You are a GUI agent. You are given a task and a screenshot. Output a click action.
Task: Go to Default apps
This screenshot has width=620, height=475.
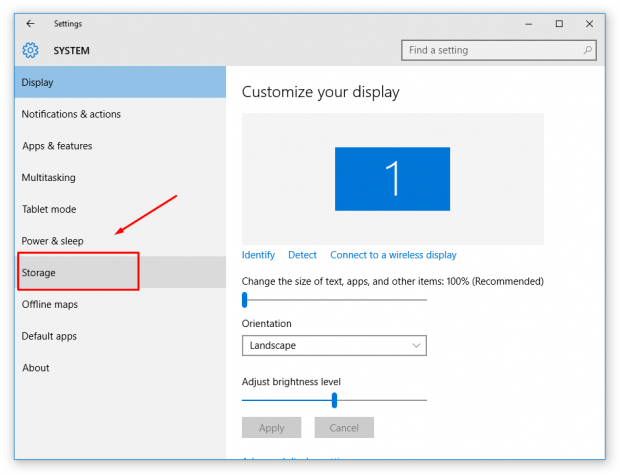[49, 336]
